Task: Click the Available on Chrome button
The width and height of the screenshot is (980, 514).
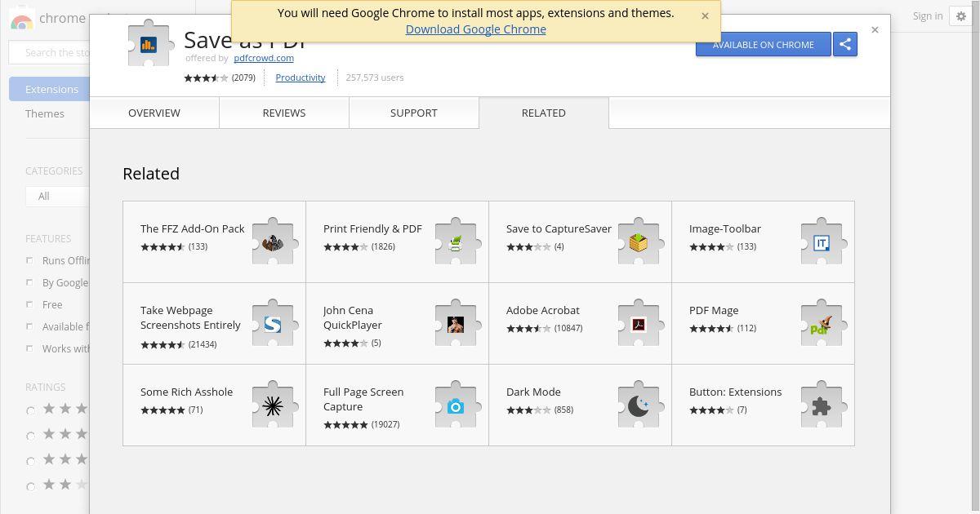Action: coord(764,44)
